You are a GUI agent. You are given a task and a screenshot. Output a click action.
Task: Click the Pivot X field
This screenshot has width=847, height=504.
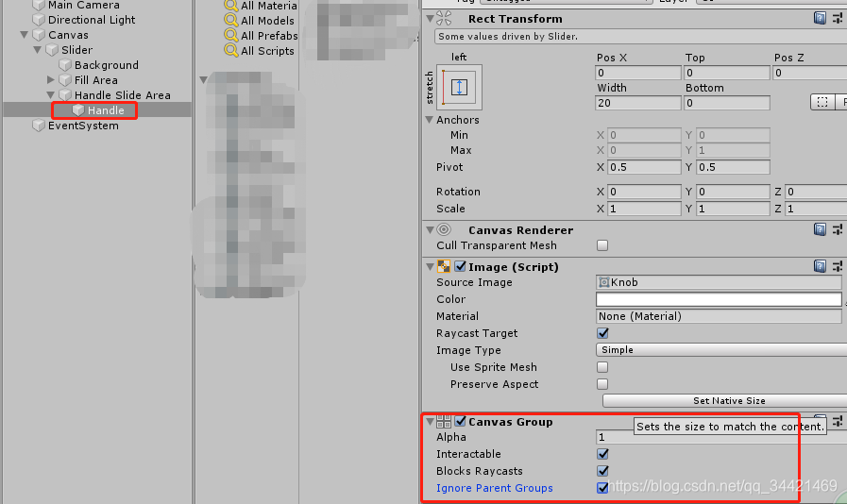click(x=644, y=167)
